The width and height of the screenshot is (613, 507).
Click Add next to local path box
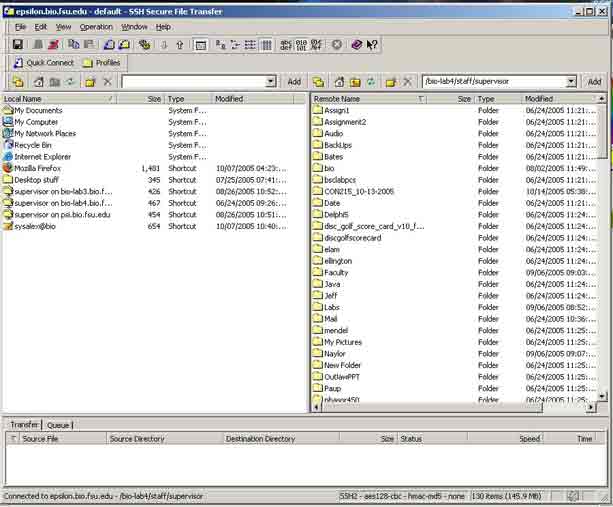click(294, 82)
